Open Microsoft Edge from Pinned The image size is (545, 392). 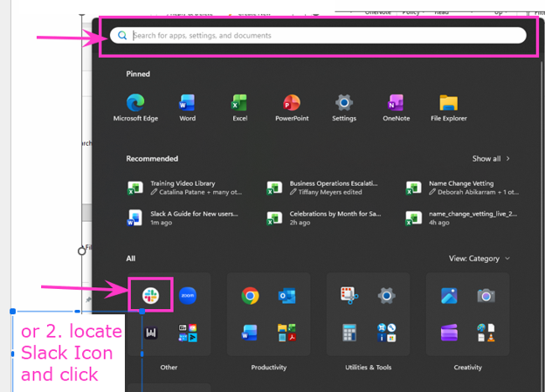[135, 107]
